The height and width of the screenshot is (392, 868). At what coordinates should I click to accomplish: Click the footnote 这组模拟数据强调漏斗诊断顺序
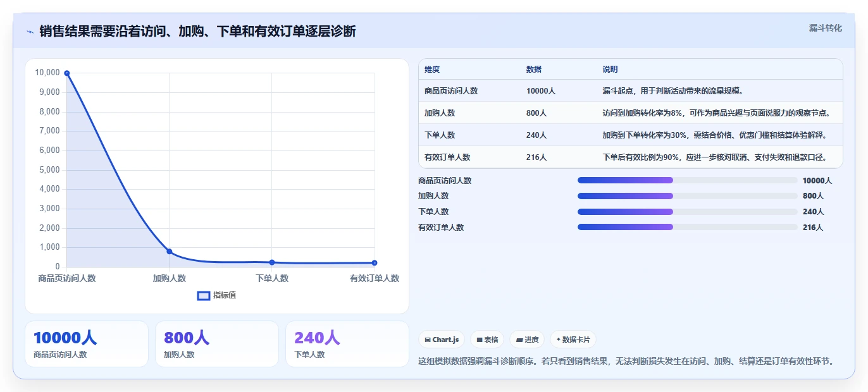[626, 362]
